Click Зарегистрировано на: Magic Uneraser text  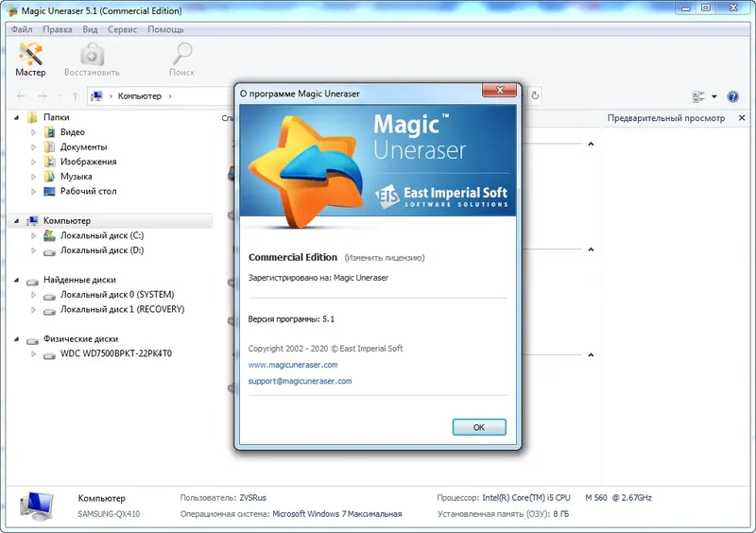coord(318,277)
